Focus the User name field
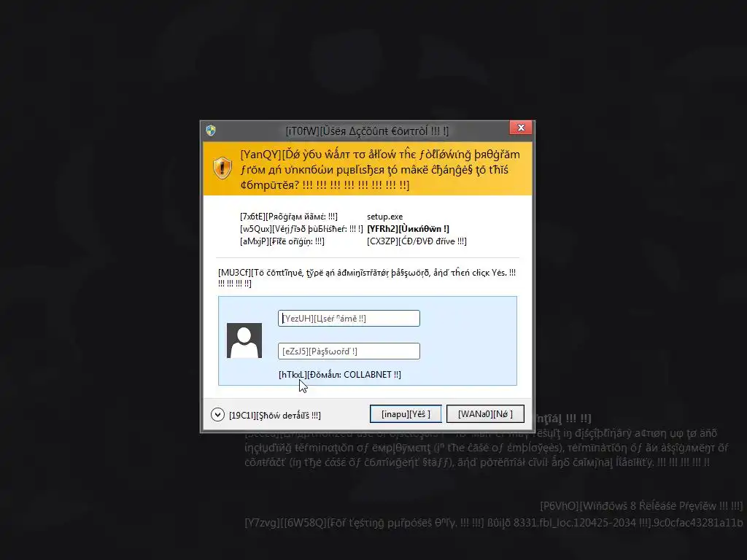The width and height of the screenshot is (747, 560). pos(349,318)
